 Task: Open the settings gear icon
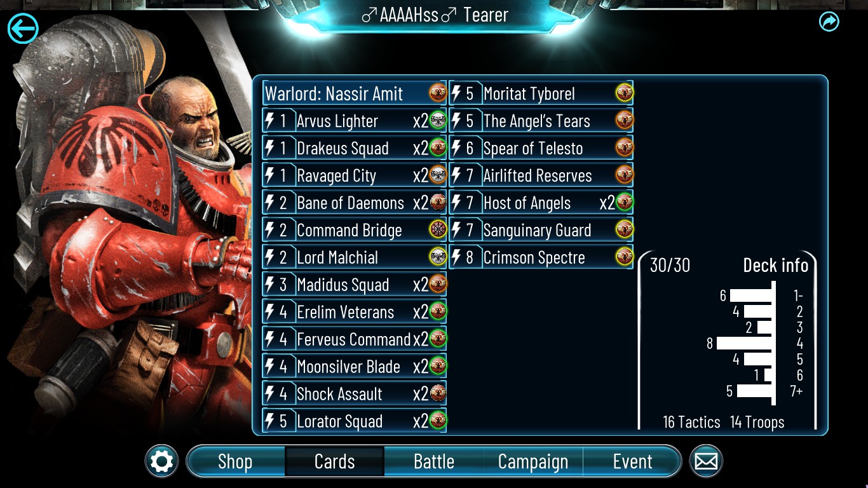(161, 461)
